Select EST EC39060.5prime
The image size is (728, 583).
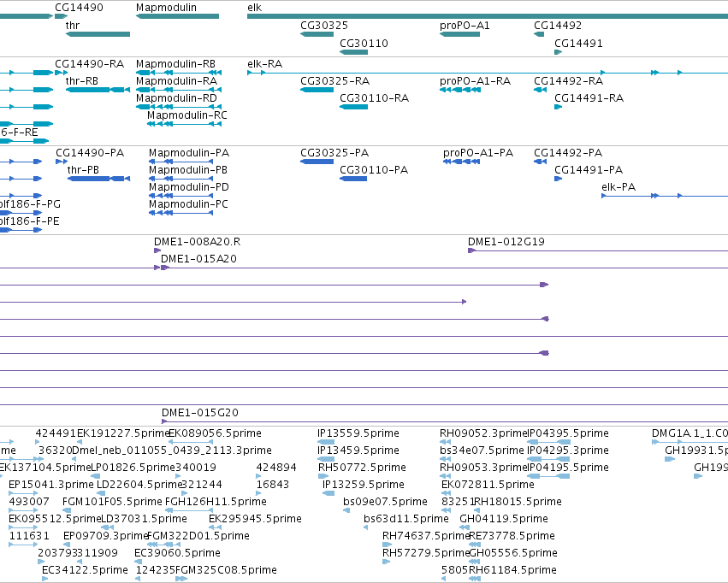point(177,553)
